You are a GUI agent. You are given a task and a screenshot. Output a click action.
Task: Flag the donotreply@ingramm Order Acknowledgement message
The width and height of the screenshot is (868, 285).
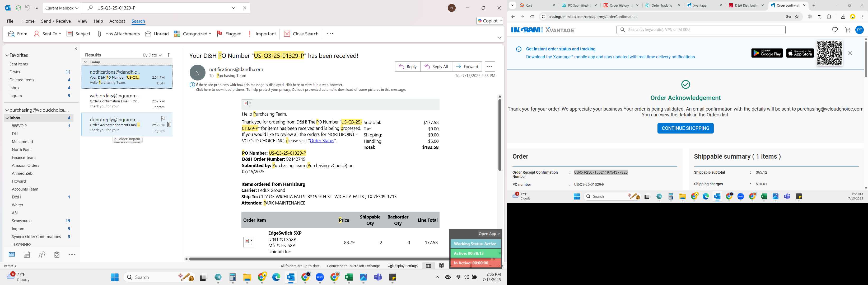tap(163, 118)
